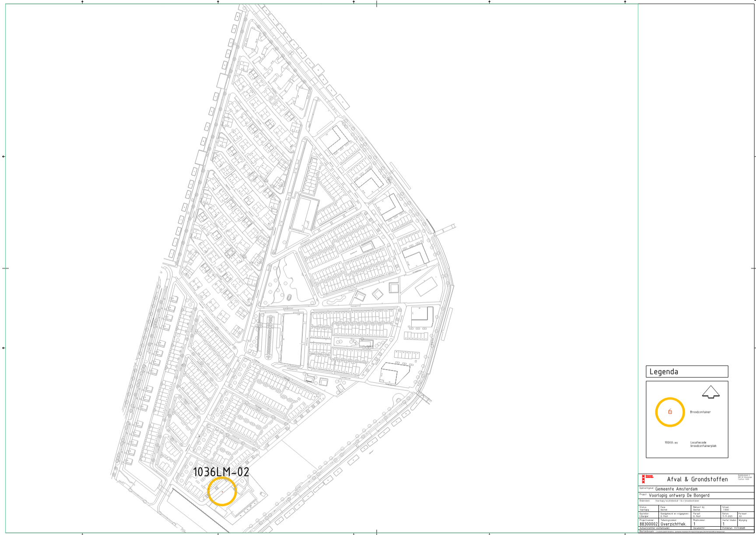Select the 1036LM-02 location code label
The image size is (756, 535).
tap(221, 472)
